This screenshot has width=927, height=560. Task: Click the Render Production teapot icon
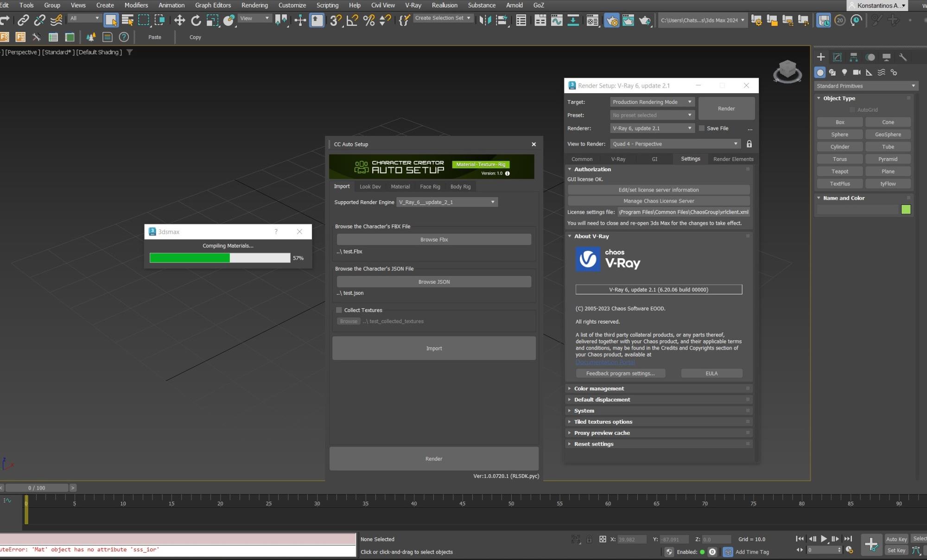coord(645,20)
